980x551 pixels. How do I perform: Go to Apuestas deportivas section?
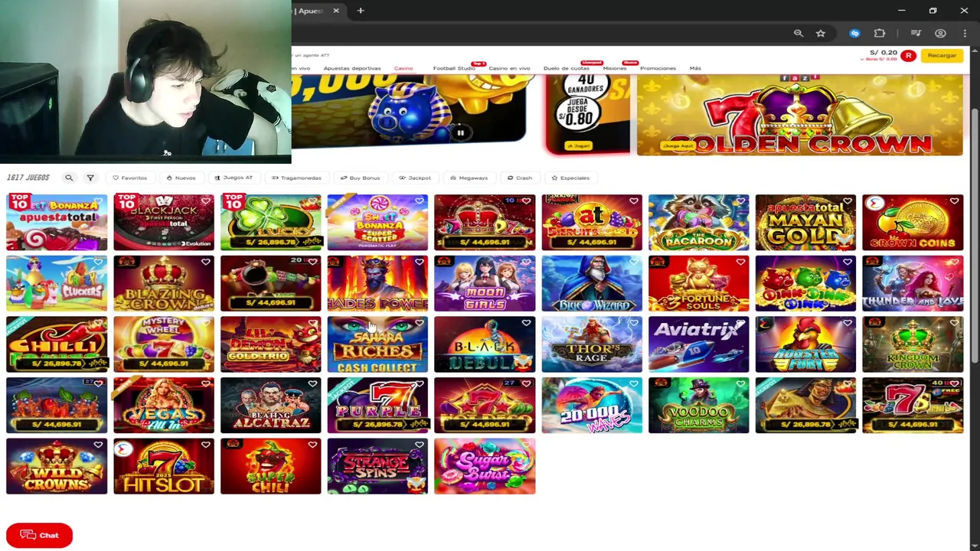[x=352, y=68]
